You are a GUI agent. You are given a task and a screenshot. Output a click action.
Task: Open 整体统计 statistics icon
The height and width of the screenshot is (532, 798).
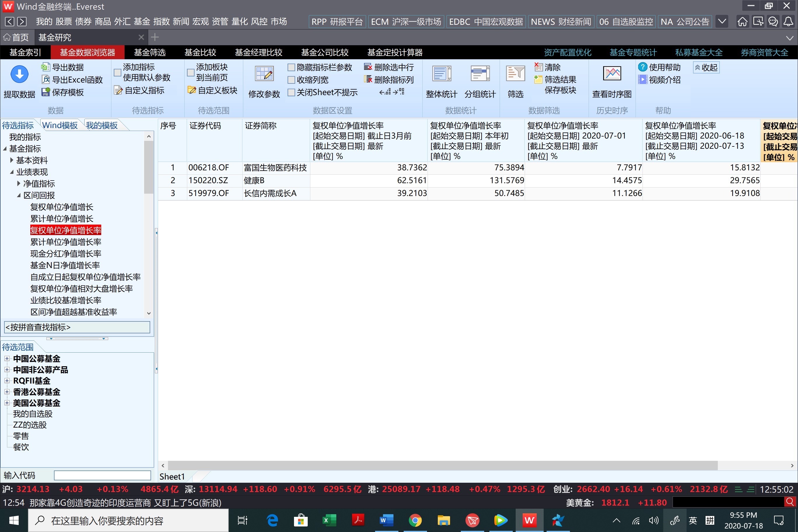coord(441,73)
